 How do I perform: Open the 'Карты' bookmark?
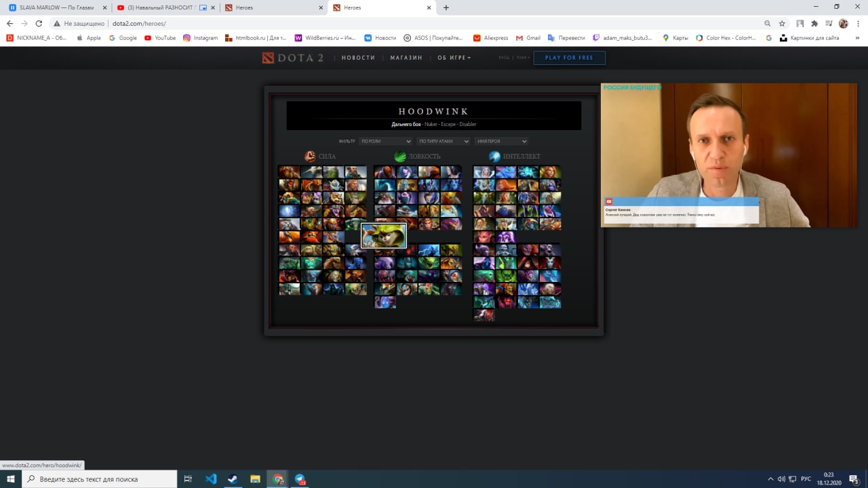point(675,38)
